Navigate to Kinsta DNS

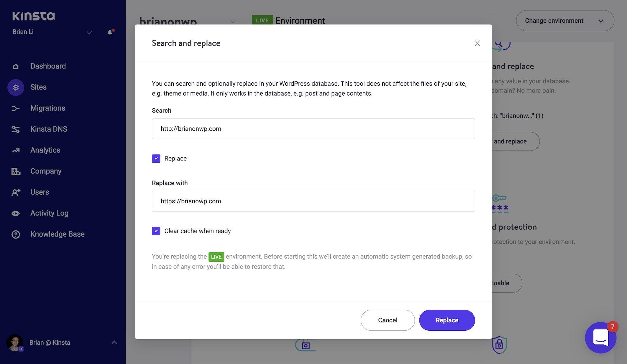(x=49, y=129)
